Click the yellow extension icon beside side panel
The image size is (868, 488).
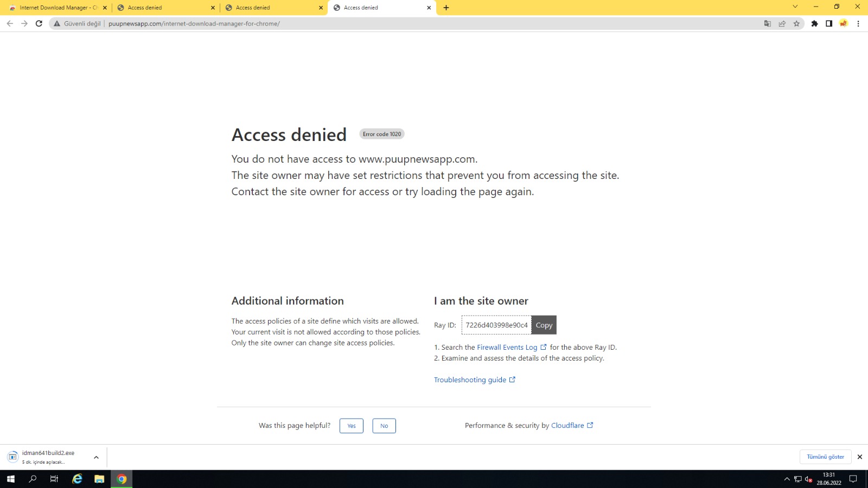click(x=844, y=23)
